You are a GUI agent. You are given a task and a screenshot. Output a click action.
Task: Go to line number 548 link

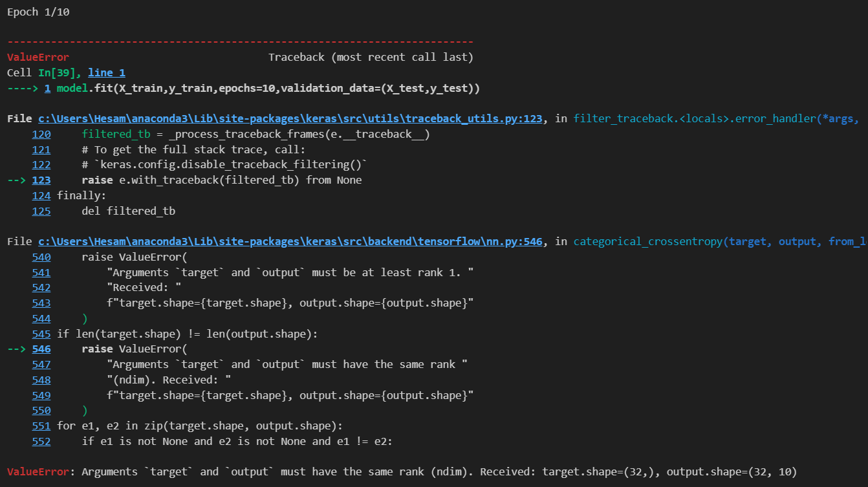(x=41, y=380)
